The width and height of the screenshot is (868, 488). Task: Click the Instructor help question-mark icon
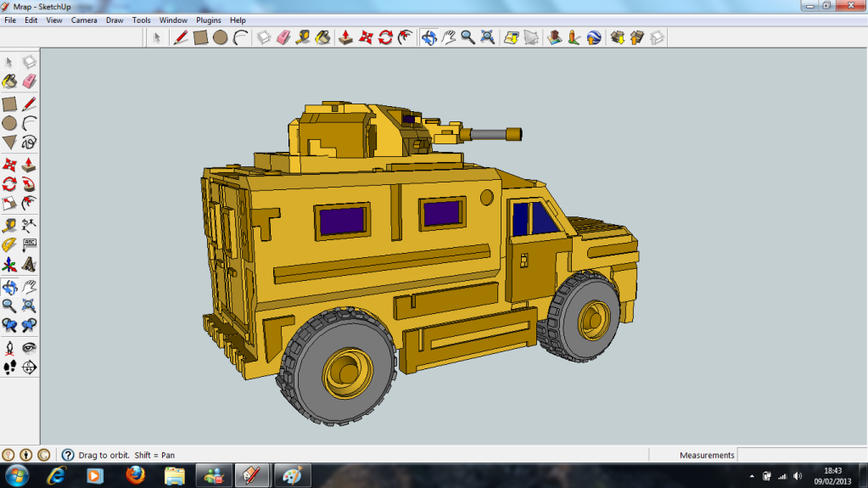coord(68,455)
